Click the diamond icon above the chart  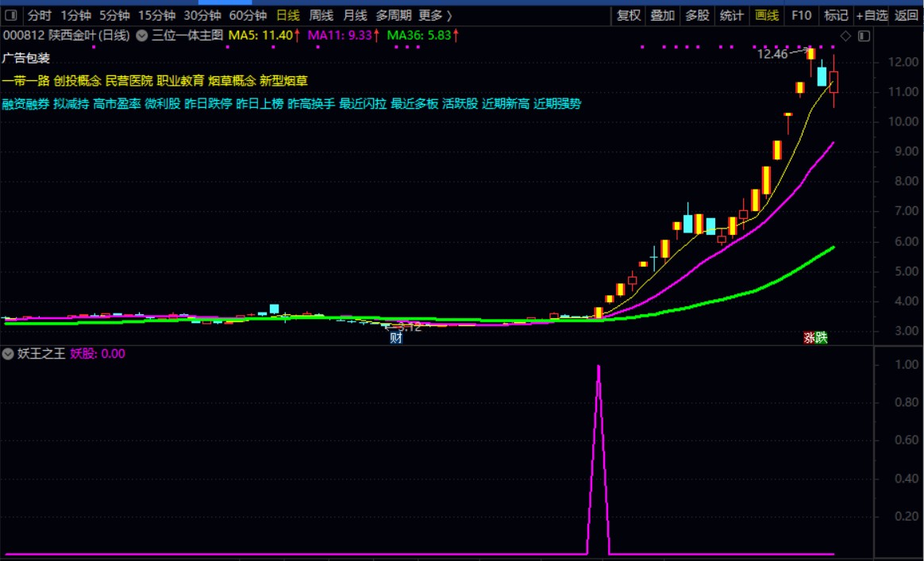click(x=845, y=37)
